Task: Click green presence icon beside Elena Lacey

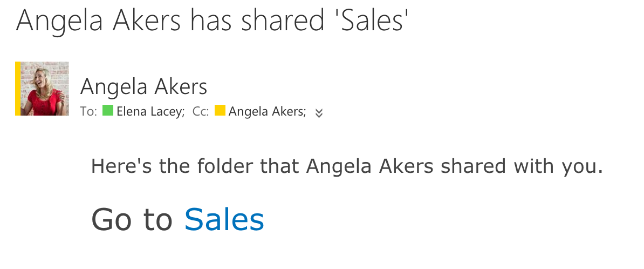Action: [108, 111]
